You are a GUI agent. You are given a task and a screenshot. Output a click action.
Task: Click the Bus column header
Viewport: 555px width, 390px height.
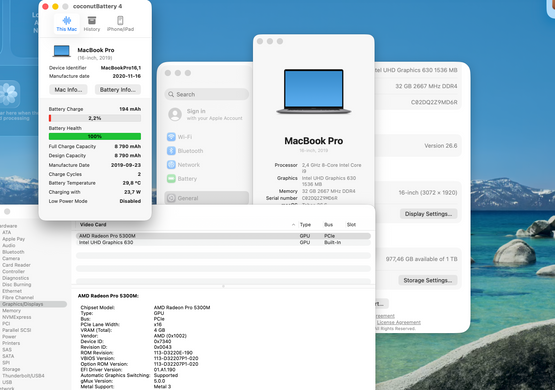coord(328,225)
